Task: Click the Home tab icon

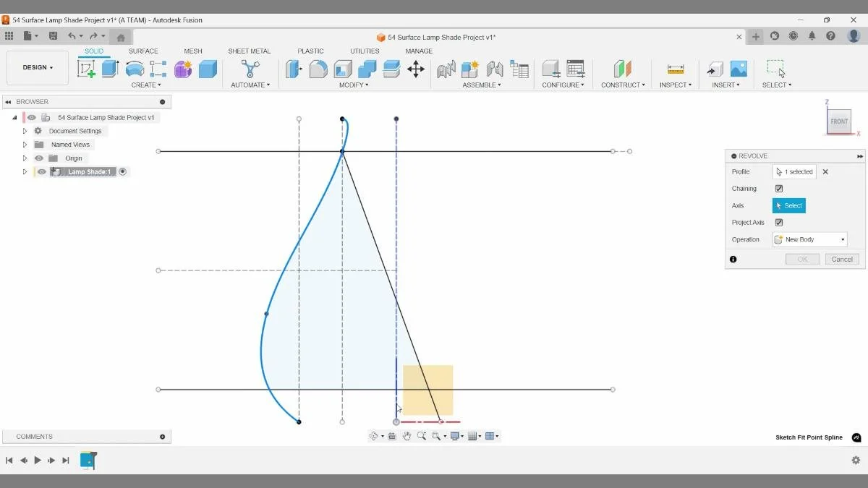Action: pos(121,37)
